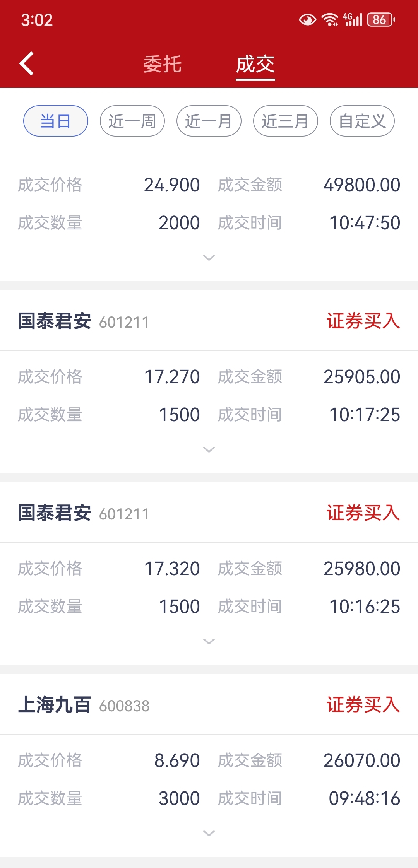Select the 当日 filter
This screenshot has width=418, height=868.
[56, 121]
